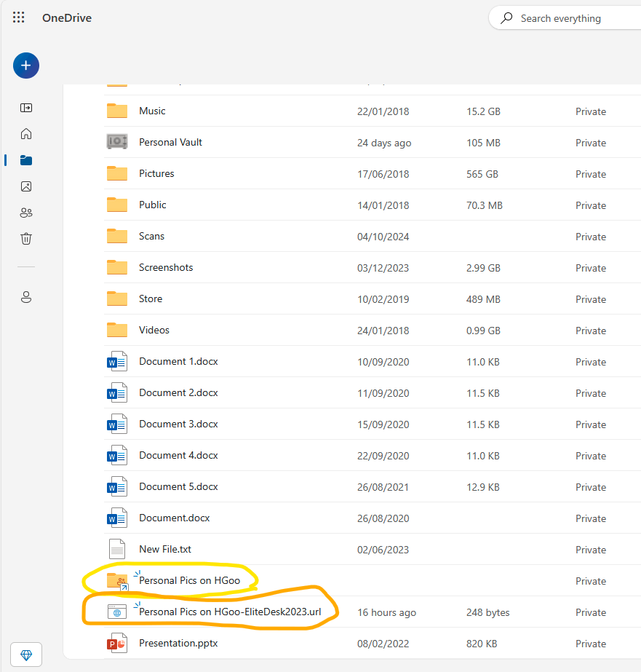Open the Music folder

pos(152,111)
